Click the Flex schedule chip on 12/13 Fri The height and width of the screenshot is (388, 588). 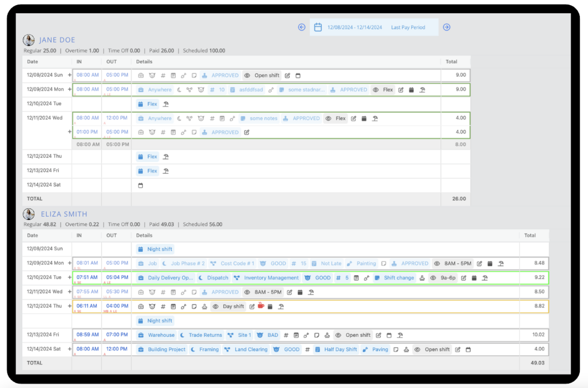click(x=147, y=171)
